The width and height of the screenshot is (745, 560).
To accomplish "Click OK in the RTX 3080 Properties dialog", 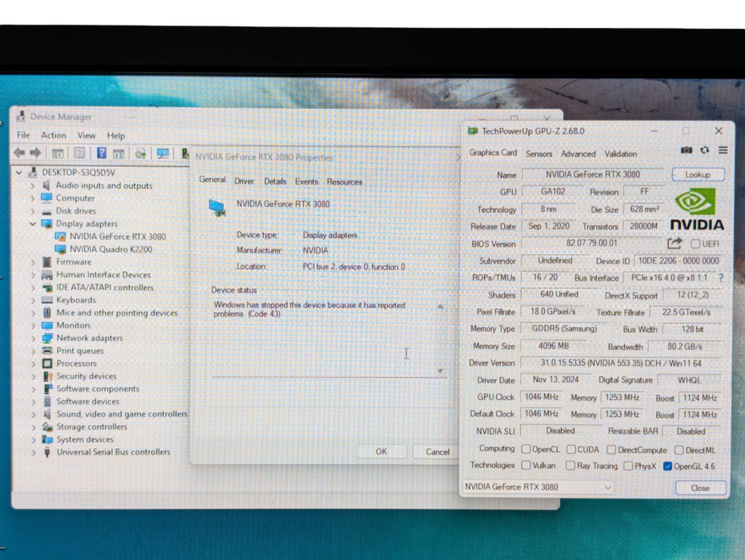I will 381,451.
